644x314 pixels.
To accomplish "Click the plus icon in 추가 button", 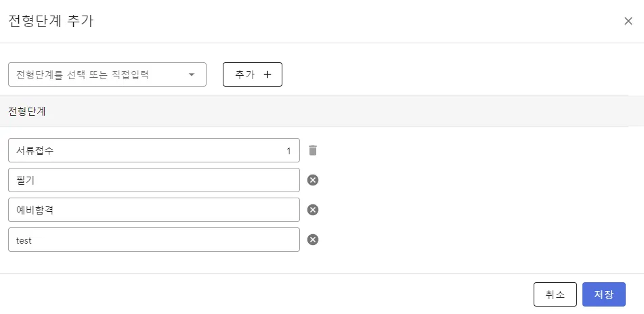I will tap(267, 74).
